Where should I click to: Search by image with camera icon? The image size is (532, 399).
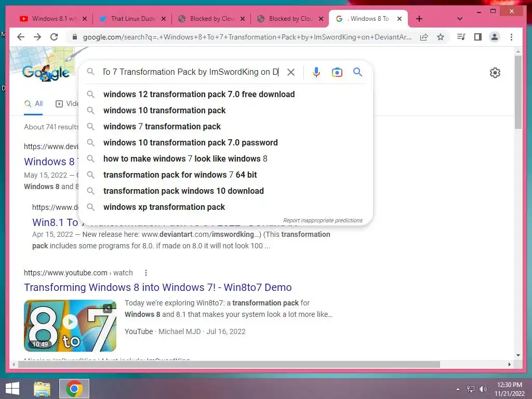click(x=337, y=72)
